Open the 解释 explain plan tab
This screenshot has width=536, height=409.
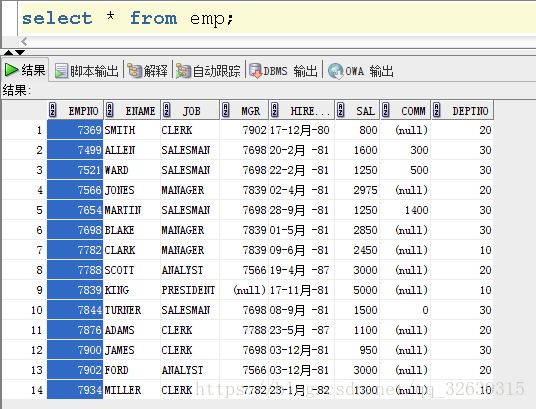coord(148,71)
